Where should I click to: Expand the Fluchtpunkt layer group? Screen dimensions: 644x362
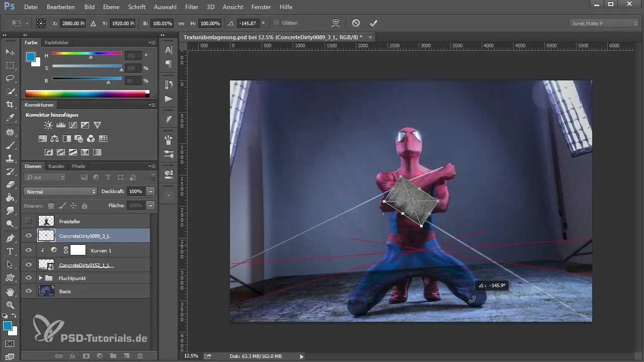(40, 278)
